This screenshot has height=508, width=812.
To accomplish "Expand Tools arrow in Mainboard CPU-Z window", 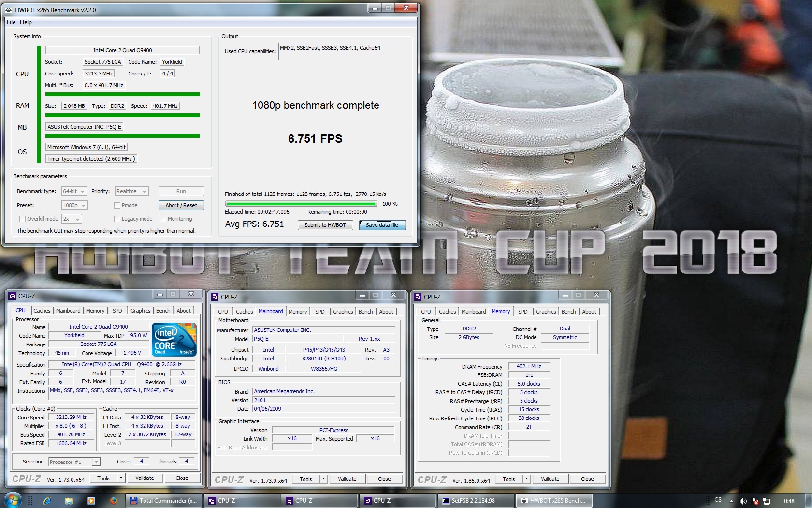I will tap(324, 479).
